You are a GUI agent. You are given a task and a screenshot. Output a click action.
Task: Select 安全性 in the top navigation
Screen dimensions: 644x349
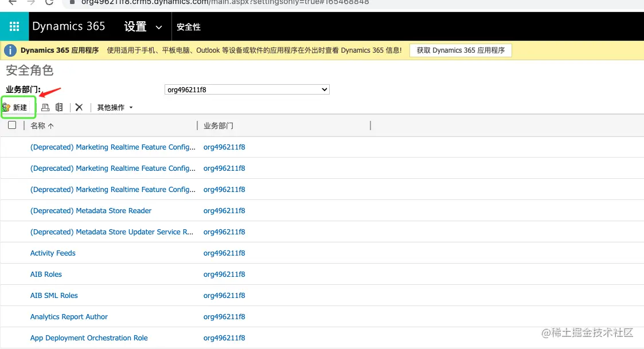click(189, 27)
